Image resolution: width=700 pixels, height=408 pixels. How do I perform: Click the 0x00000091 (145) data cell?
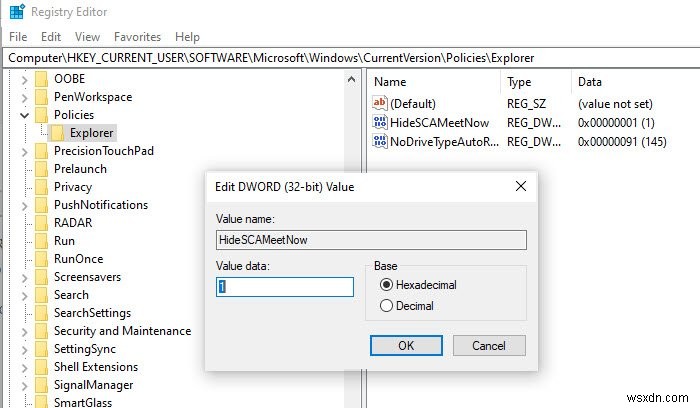pyautogui.click(x=622, y=142)
